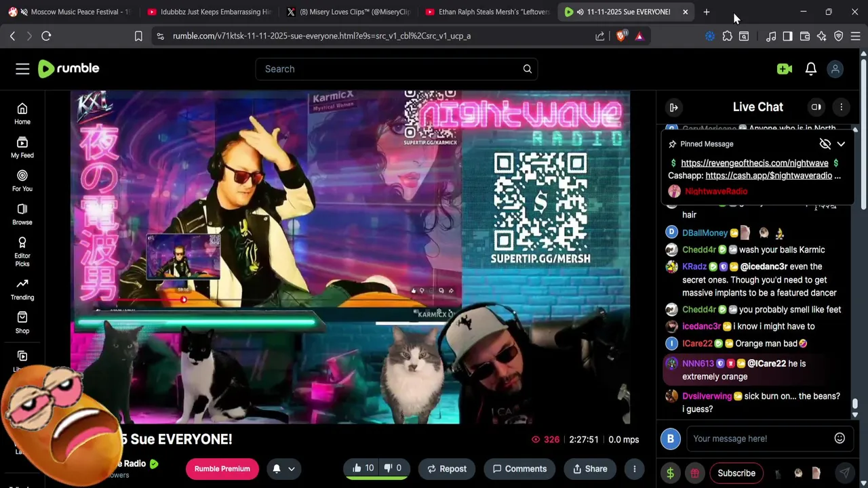Open revengeofthecis.com/nightwave link
The image size is (868, 488).
[754, 163]
